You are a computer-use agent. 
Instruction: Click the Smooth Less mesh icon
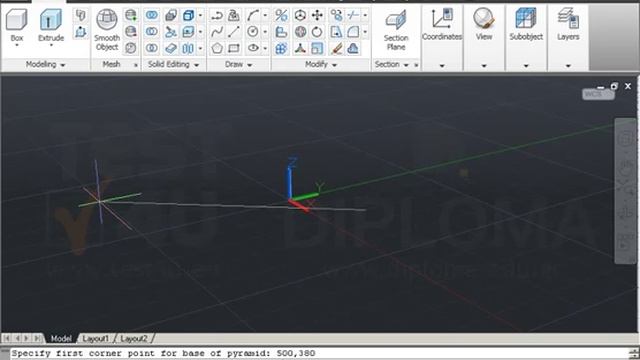[131, 32]
